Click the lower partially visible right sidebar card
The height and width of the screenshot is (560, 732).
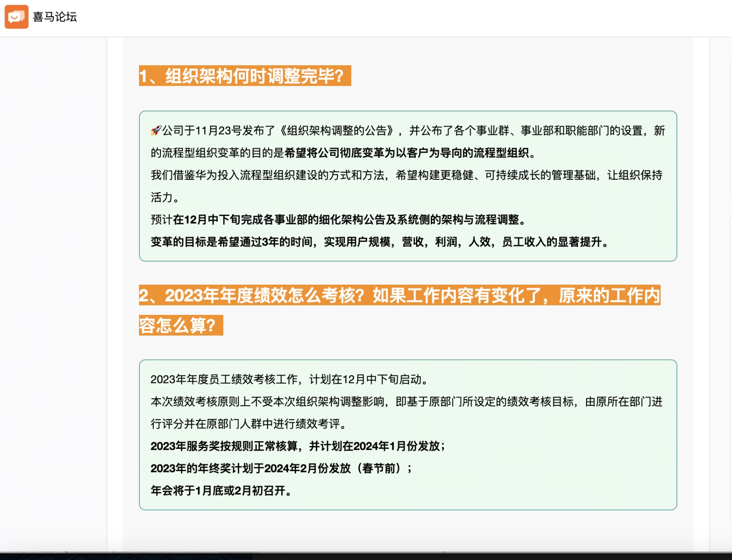(x=730, y=371)
